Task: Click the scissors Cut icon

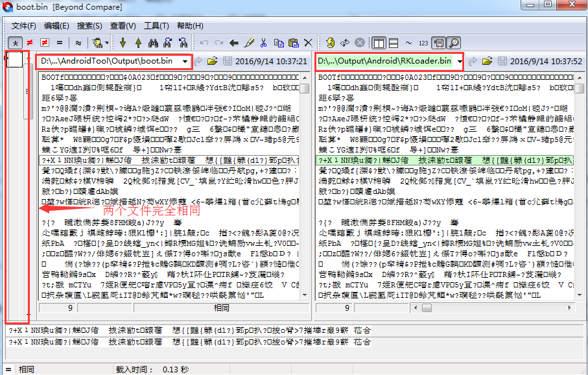Action: coord(263,43)
